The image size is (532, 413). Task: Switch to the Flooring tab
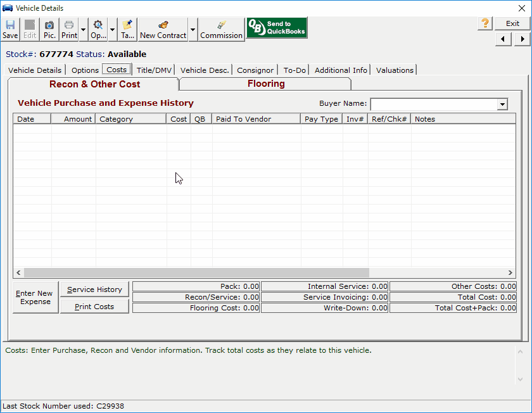point(266,84)
